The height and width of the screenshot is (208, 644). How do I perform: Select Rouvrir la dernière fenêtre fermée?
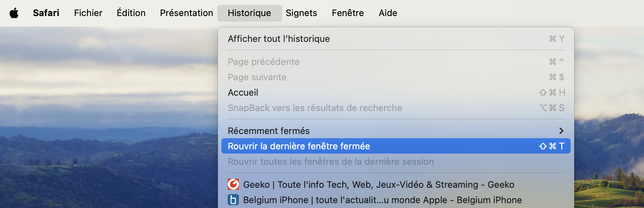[x=396, y=146]
